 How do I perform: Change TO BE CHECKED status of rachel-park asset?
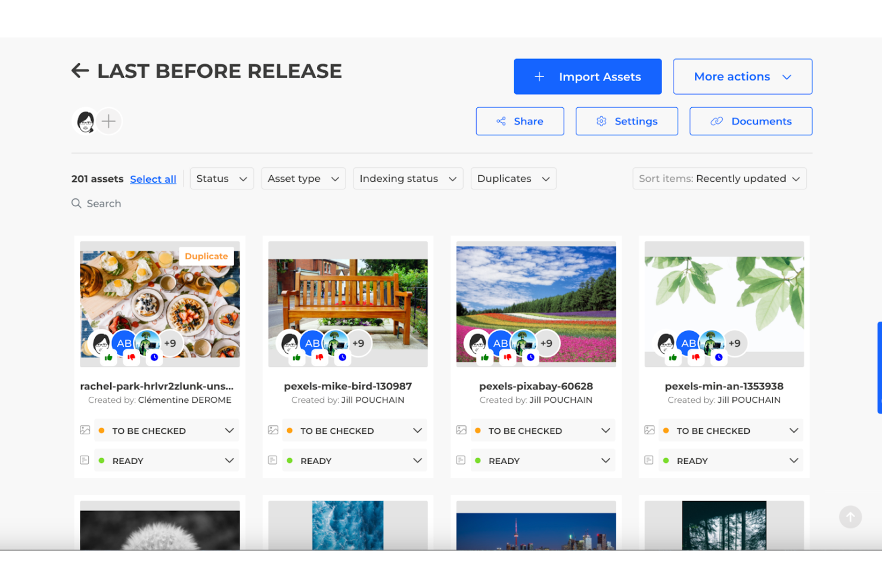[x=167, y=431]
